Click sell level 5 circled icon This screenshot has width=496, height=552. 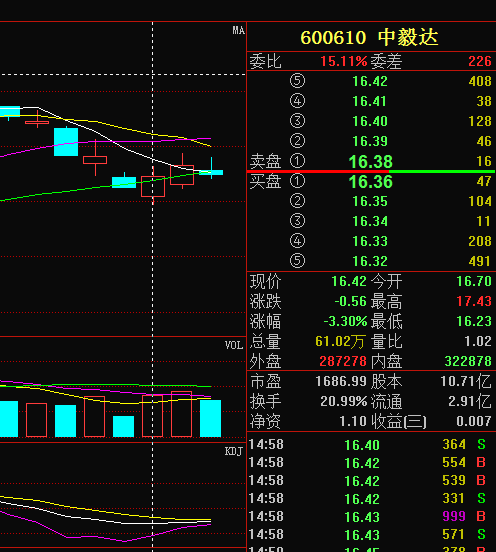(x=297, y=81)
